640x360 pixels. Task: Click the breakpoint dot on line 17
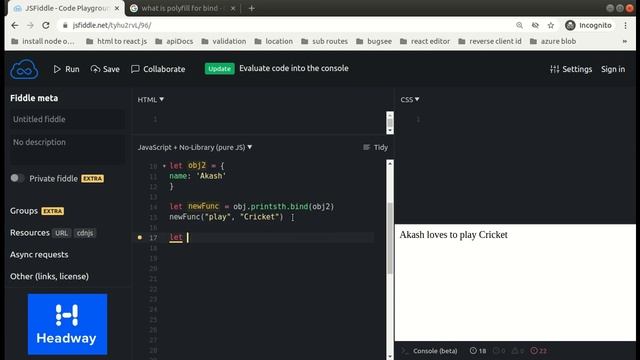pos(140,237)
